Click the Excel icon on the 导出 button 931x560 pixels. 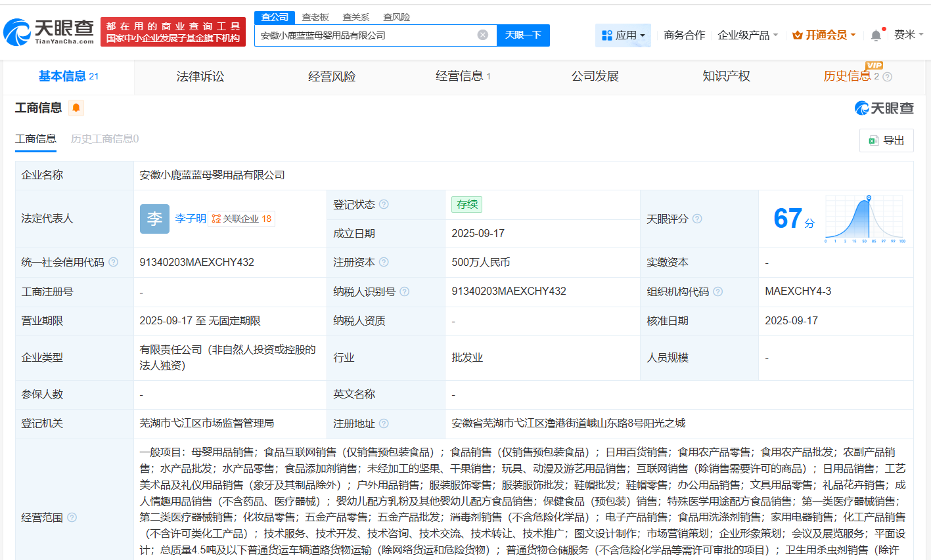coord(874,140)
